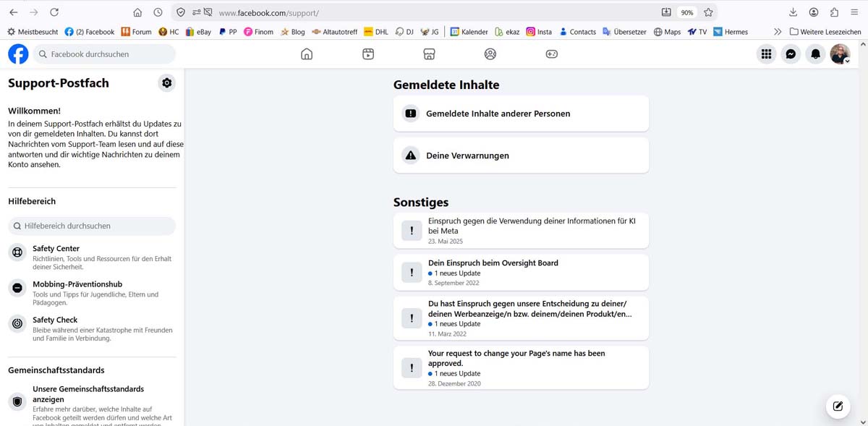868x426 pixels.
Task: Open the Meistbesucht bookmarks folder
Action: click(33, 32)
